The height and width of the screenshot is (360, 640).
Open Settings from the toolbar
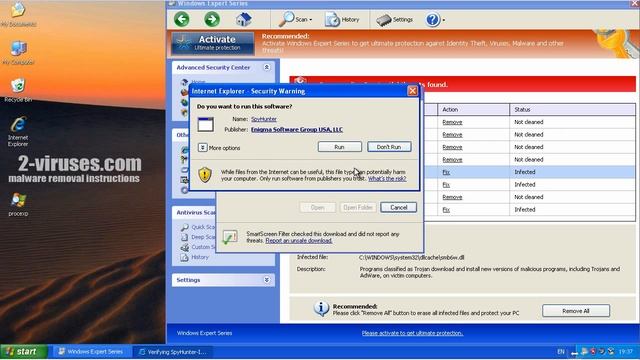394,19
